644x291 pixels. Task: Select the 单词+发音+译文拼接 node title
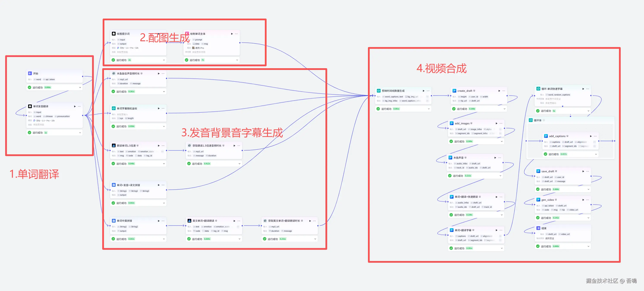[x=128, y=185]
